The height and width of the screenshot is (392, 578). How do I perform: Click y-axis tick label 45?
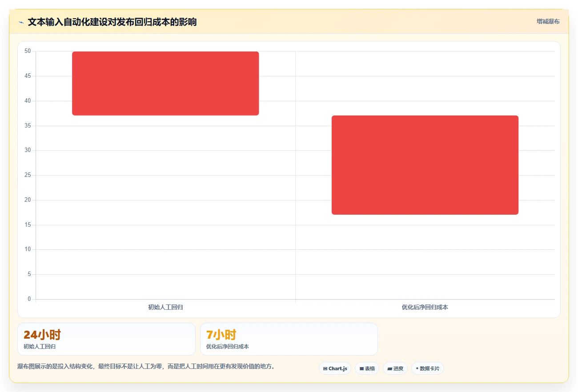(28, 76)
